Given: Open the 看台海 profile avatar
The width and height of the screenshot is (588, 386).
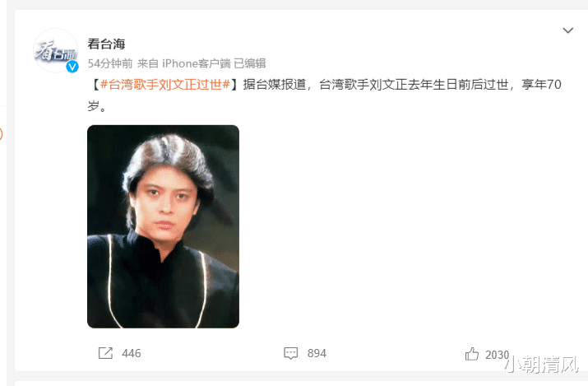Looking at the screenshot, I should (55, 50).
